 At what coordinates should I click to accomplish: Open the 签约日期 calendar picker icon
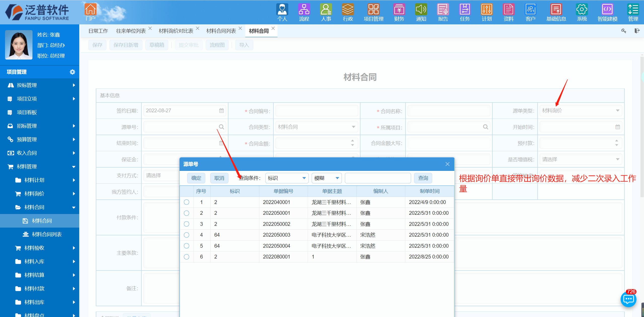pyautogui.click(x=221, y=111)
